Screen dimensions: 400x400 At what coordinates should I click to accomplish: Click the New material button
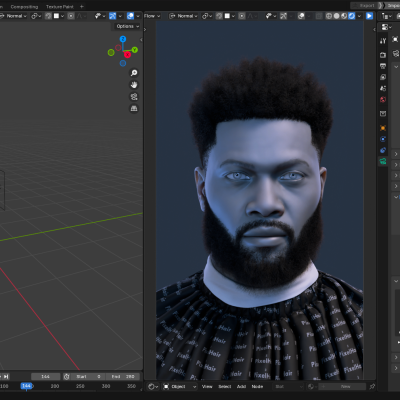tap(343, 387)
